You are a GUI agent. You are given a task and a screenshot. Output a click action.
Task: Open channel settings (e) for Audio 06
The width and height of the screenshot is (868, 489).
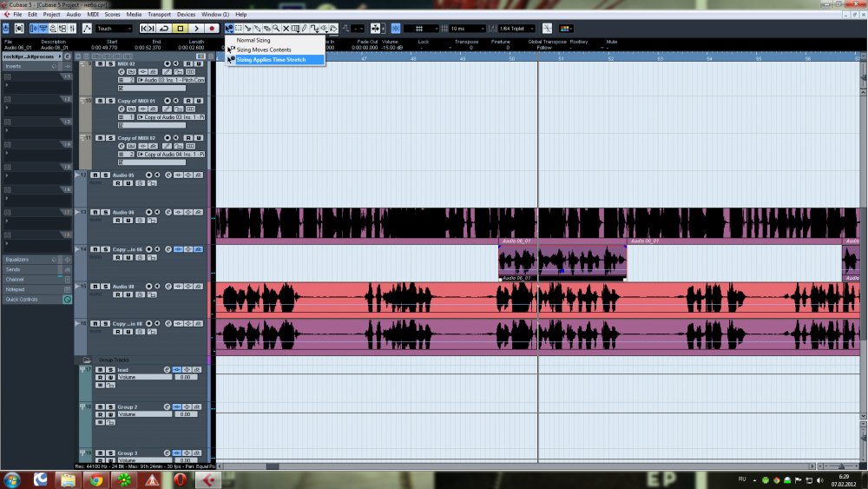coord(168,212)
